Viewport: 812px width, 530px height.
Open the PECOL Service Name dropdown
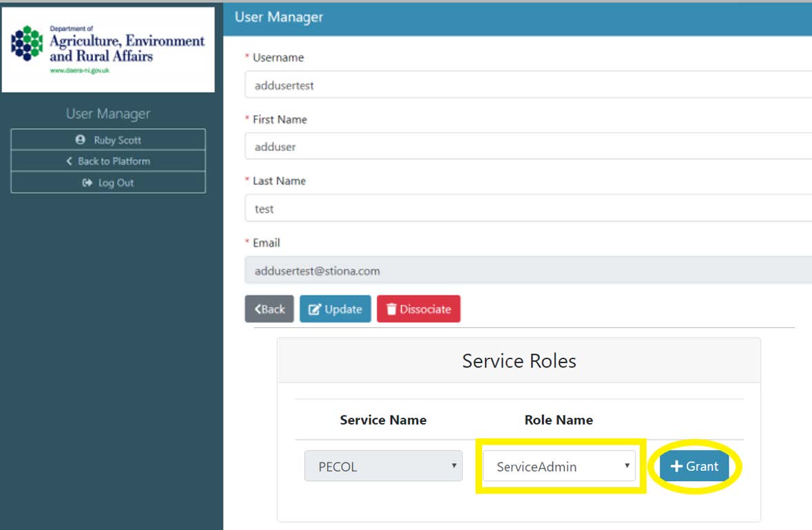[383, 467]
